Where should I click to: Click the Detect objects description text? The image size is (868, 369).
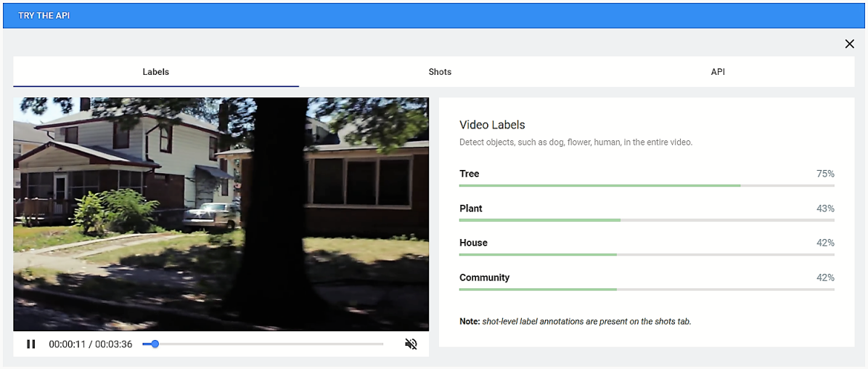[576, 142]
